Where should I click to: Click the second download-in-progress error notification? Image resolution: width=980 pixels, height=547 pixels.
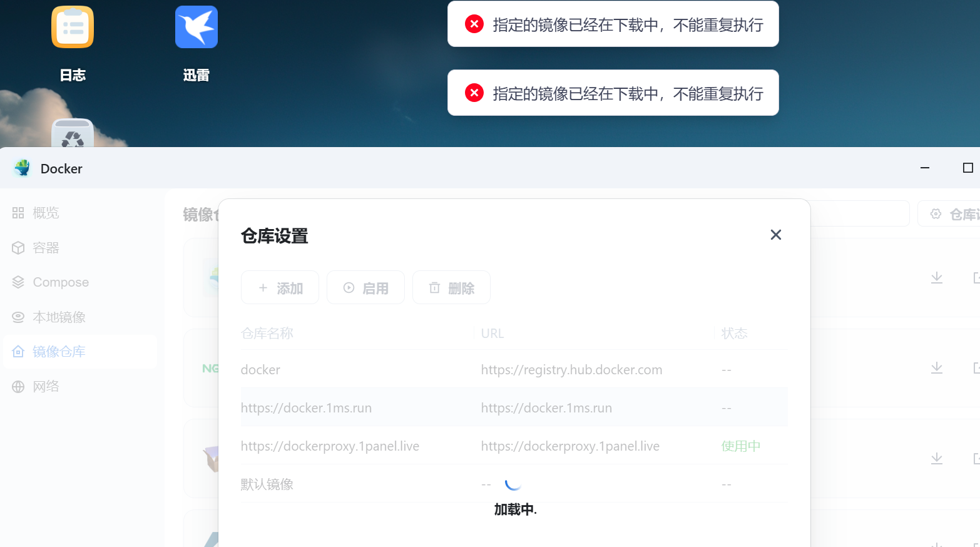pyautogui.click(x=613, y=93)
